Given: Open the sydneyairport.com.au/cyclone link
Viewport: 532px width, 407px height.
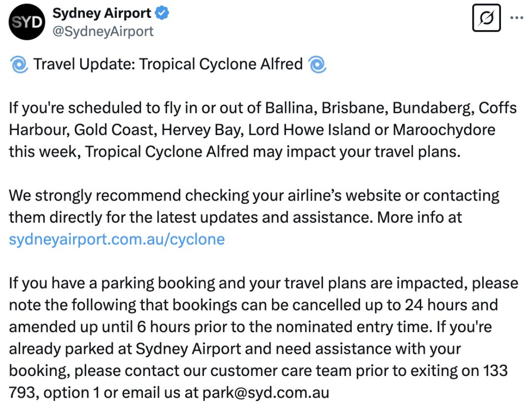Looking at the screenshot, I should [x=117, y=239].
